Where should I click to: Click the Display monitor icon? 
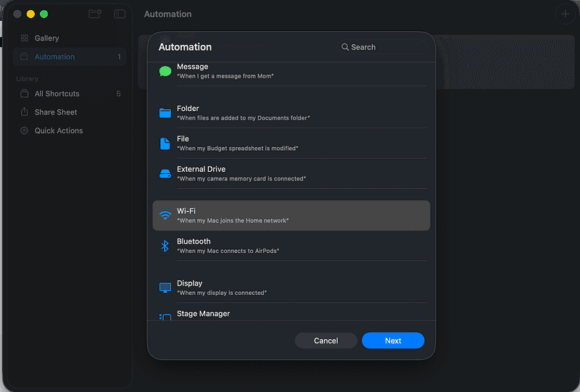coord(165,288)
